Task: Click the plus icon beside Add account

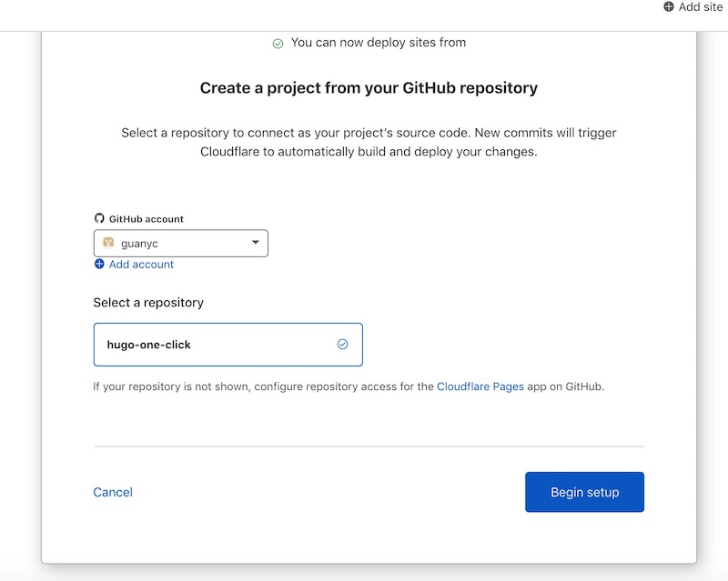Action: [99, 264]
